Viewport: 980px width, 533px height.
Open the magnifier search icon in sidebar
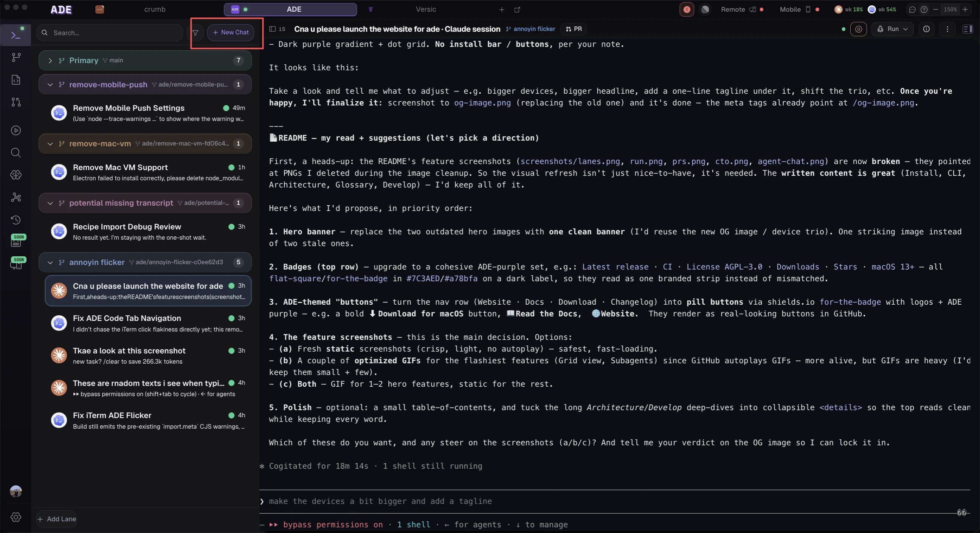point(16,153)
